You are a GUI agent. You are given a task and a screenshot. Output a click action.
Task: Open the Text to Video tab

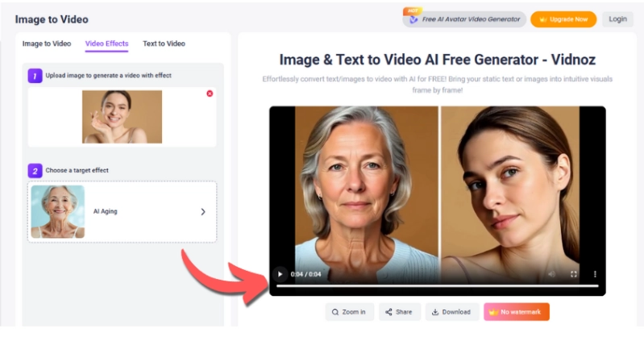164,44
